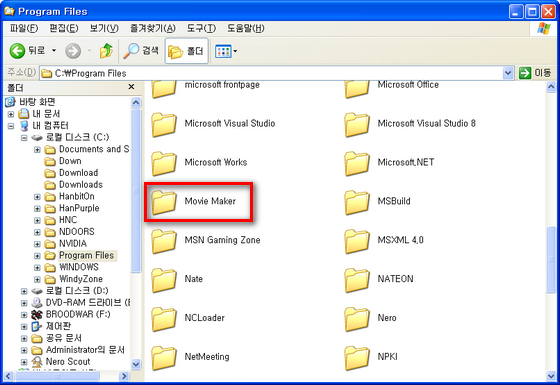Screen dimensions: 560x385
Task: Select the Movie Maker folder icon
Action: (164, 202)
